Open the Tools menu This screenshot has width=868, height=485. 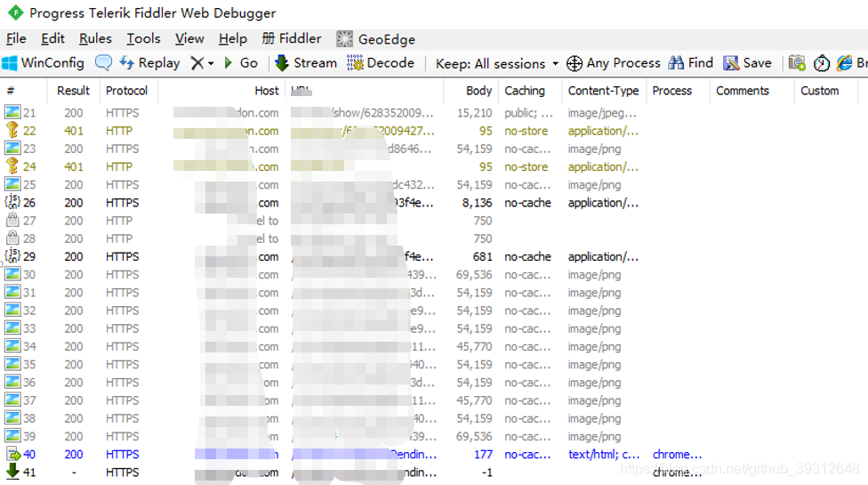click(143, 39)
